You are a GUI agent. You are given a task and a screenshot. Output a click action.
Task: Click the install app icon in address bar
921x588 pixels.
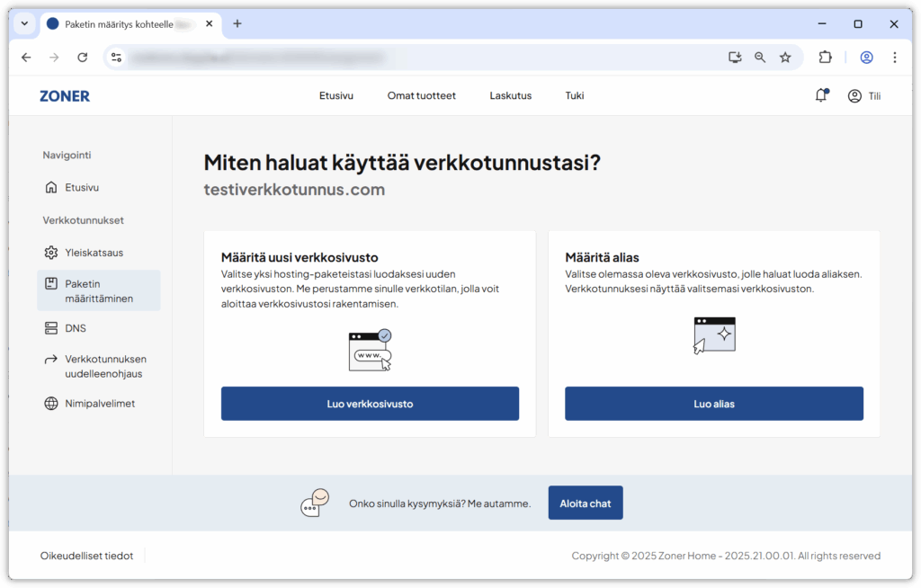(x=735, y=57)
